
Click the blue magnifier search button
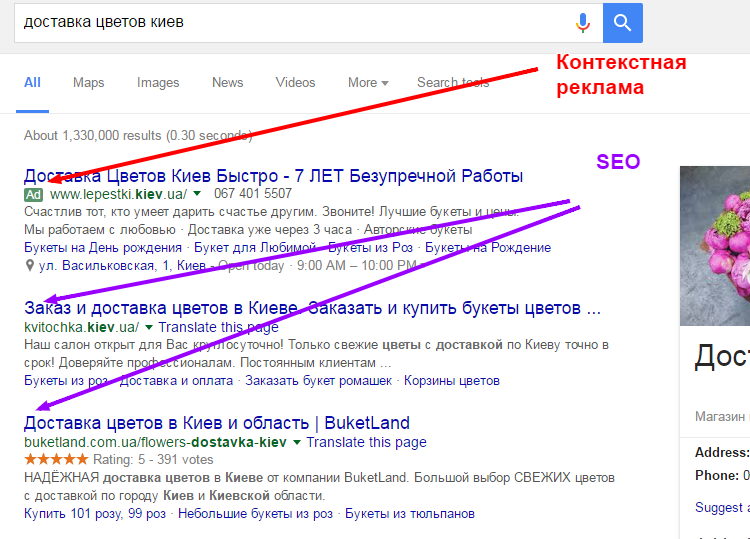(622, 23)
